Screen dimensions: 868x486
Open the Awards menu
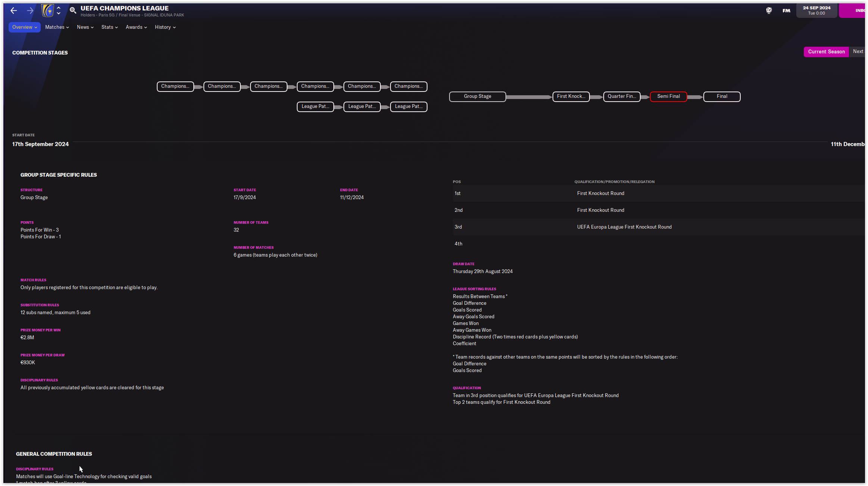[136, 27]
